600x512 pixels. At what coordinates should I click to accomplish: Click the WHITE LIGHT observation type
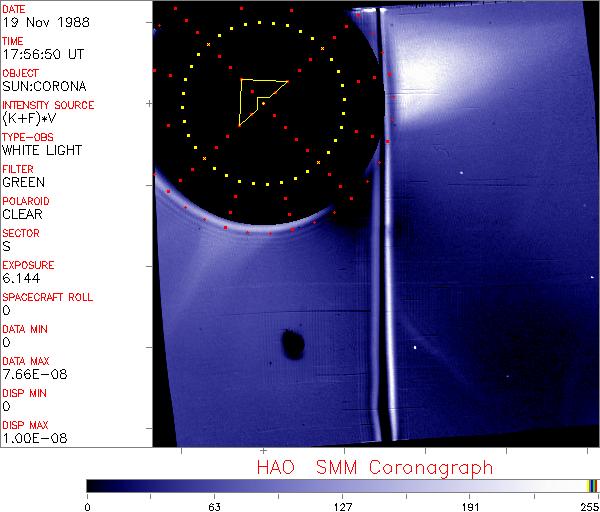point(41,150)
